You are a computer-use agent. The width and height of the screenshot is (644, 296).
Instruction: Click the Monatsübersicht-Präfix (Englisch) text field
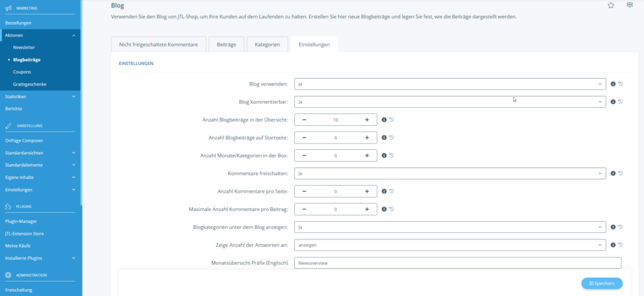(457, 263)
